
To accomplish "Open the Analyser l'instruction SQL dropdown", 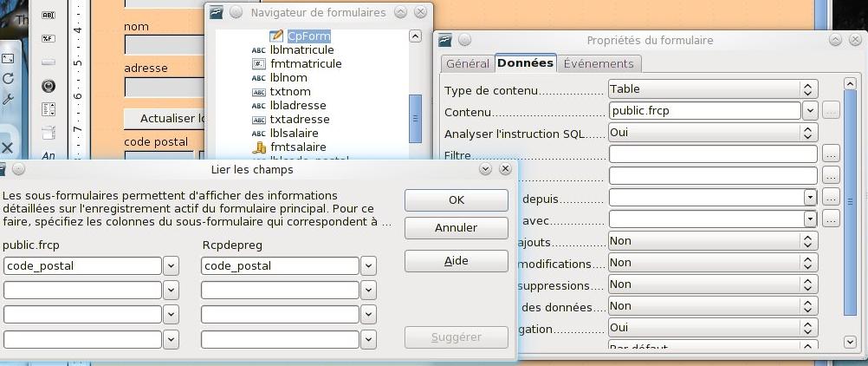I will pos(713,133).
